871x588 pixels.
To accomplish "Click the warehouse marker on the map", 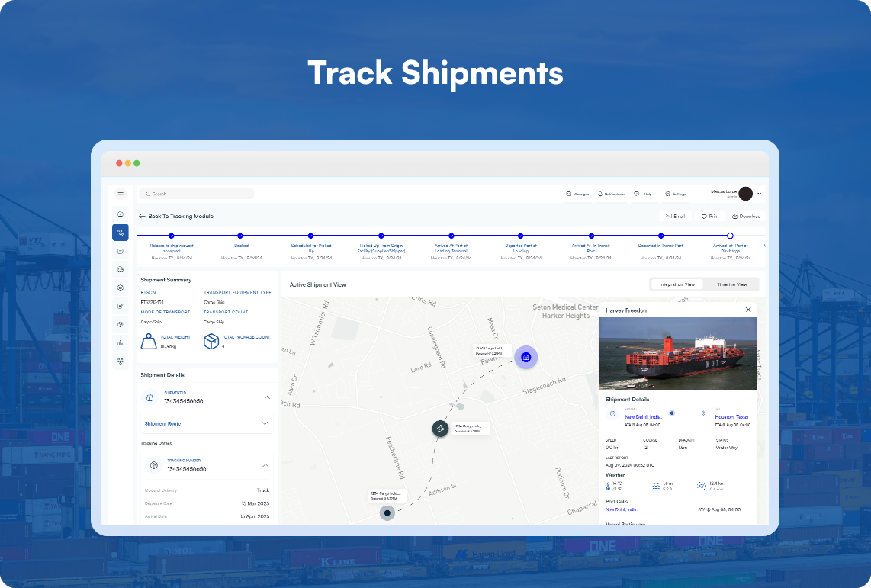I will 525,357.
